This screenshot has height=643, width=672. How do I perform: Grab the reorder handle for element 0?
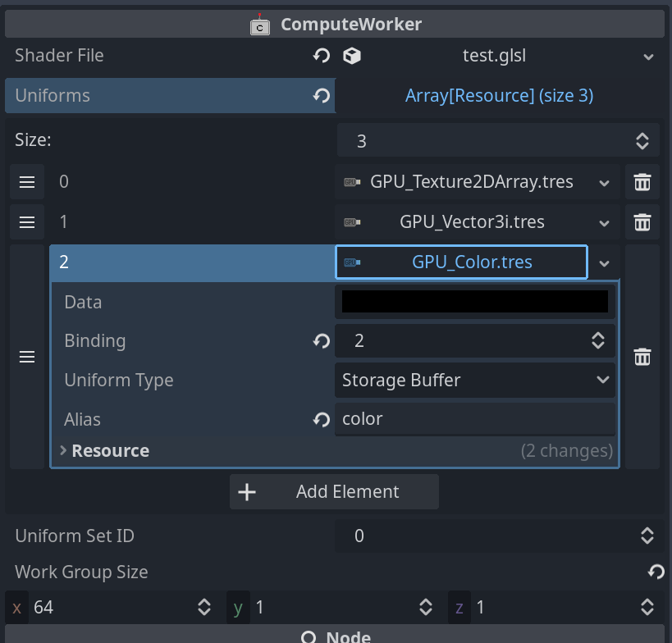pos(27,182)
